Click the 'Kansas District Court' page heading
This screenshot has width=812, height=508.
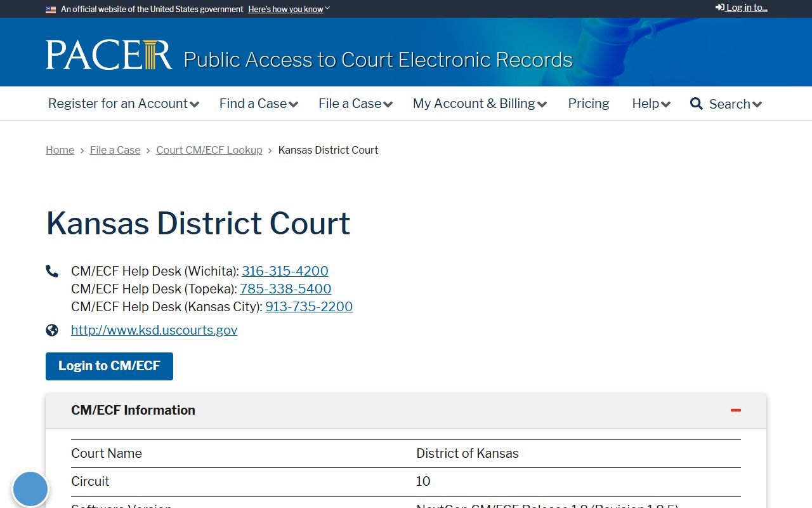point(198,224)
